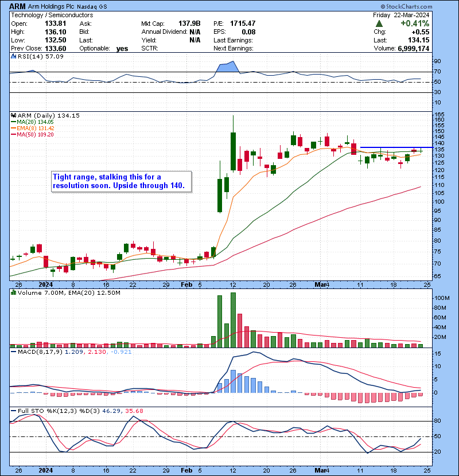
Task: Click the Technology / Semiconductors sector label
Action: click(52, 15)
